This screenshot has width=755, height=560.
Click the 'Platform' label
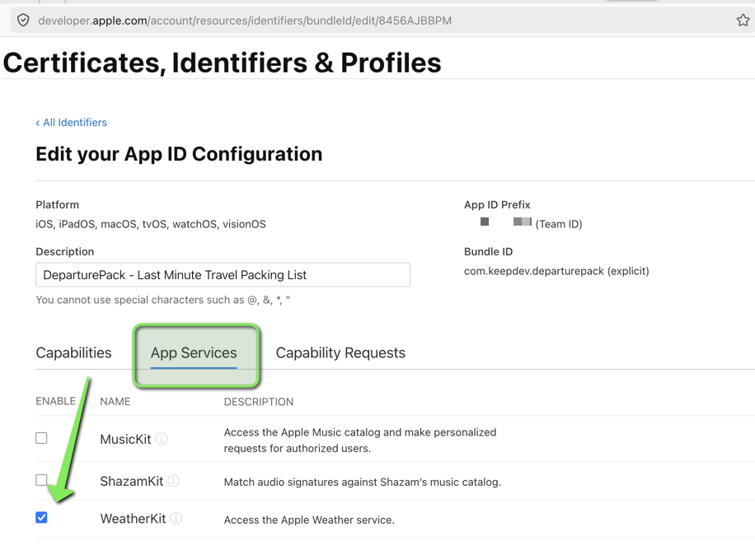pos(58,205)
